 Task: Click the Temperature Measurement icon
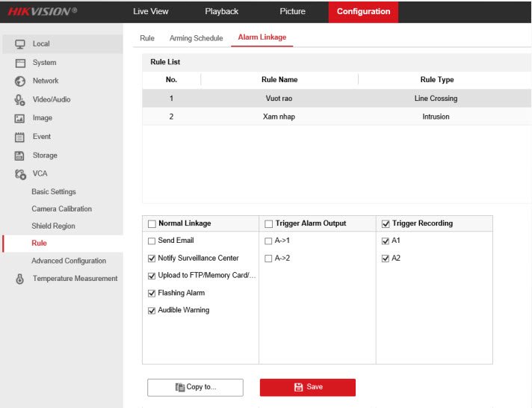point(20,279)
